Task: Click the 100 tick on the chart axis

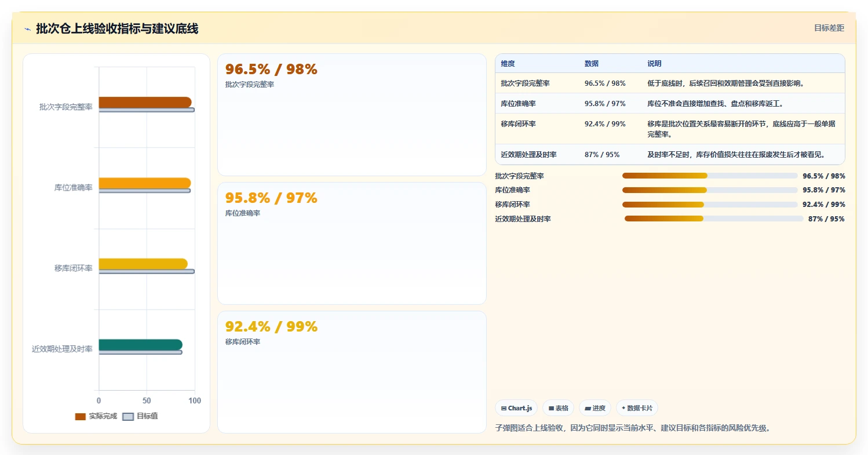Action: point(195,401)
